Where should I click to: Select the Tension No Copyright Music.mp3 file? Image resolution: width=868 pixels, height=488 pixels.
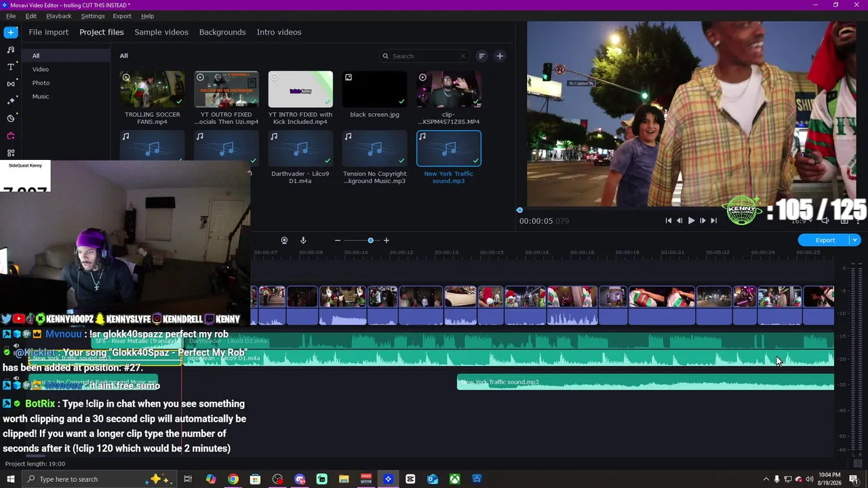click(x=374, y=148)
